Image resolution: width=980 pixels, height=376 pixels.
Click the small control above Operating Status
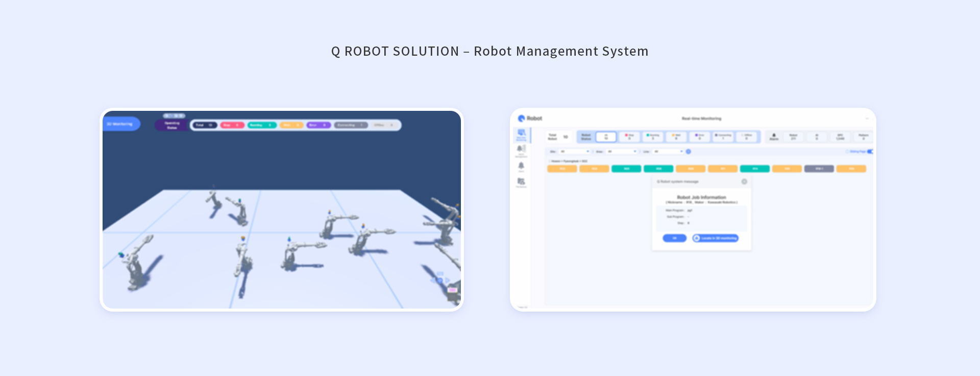pos(174,115)
